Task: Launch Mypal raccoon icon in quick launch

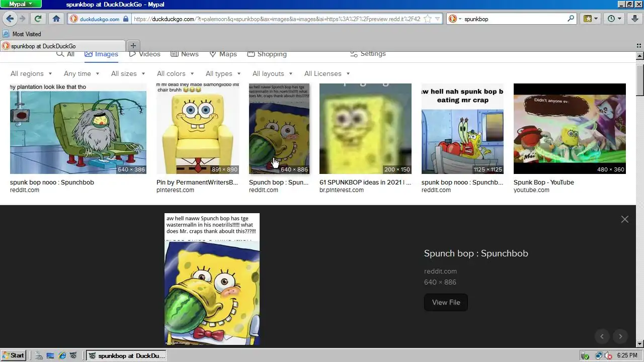Action: (74, 355)
